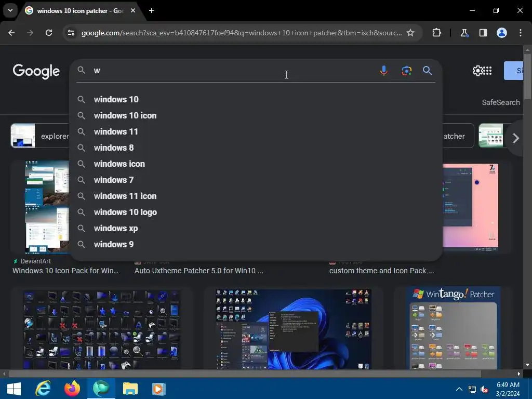Open the Google apps grid
This screenshot has width=532, height=399.
tap(487, 71)
